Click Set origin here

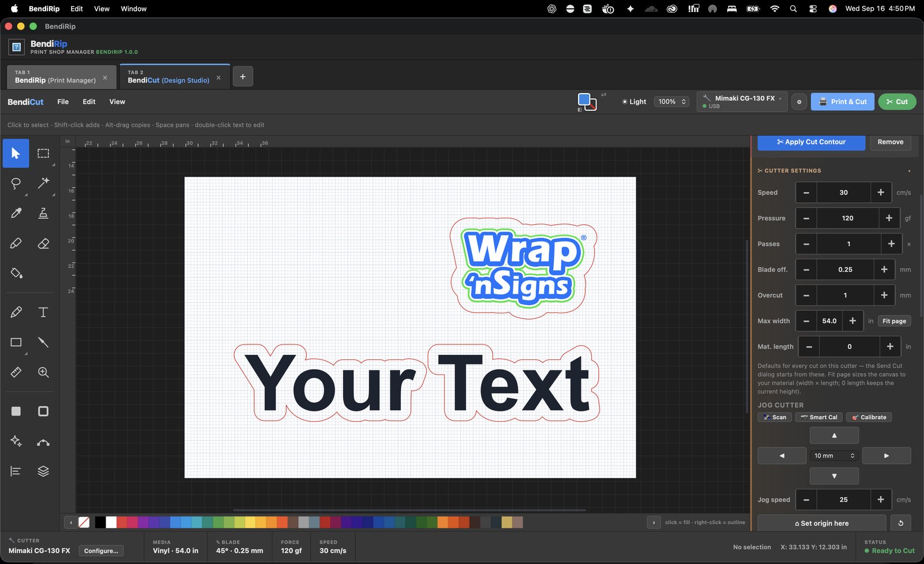tap(822, 523)
